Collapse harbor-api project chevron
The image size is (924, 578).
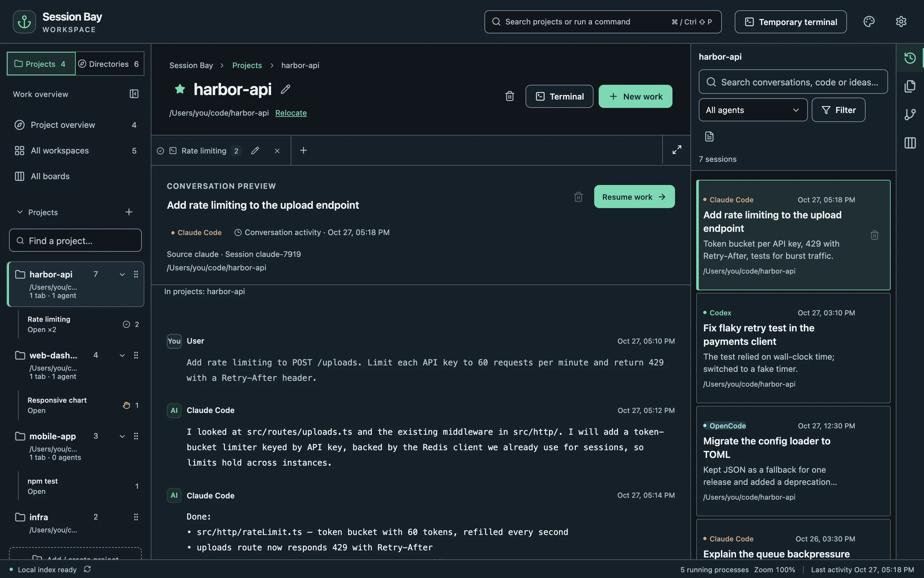122,275
